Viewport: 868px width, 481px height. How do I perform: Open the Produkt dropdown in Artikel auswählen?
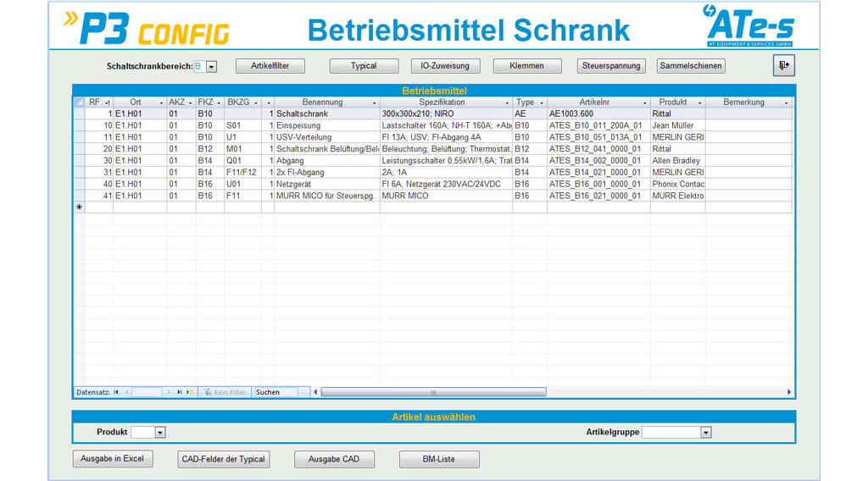(160, 433)
